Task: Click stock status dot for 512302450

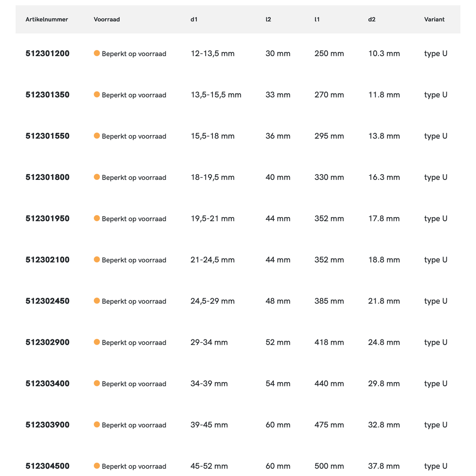Action: click(97, 301)
